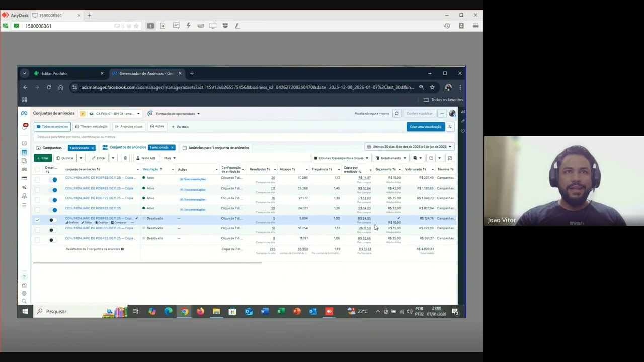This screenshot has height=362, width=644.
Task: Click the export share icon
Action: (x=431, y=158)
